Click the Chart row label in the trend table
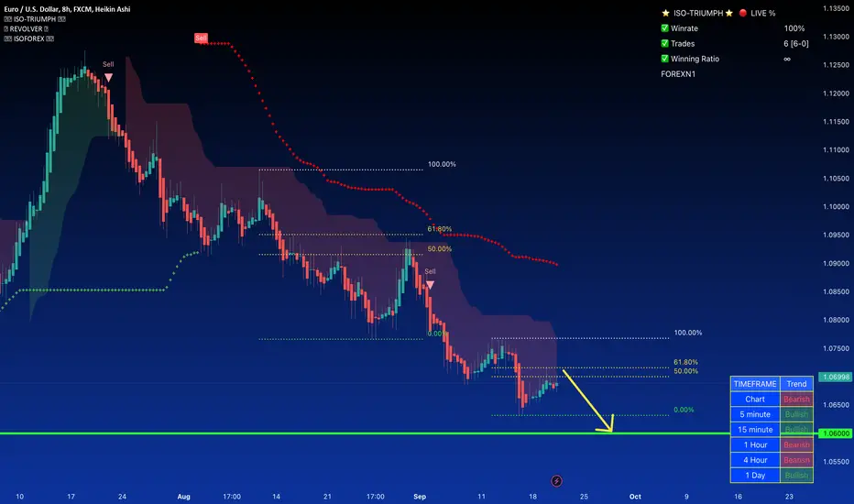 pyautogui.click(x=755, y=399)
